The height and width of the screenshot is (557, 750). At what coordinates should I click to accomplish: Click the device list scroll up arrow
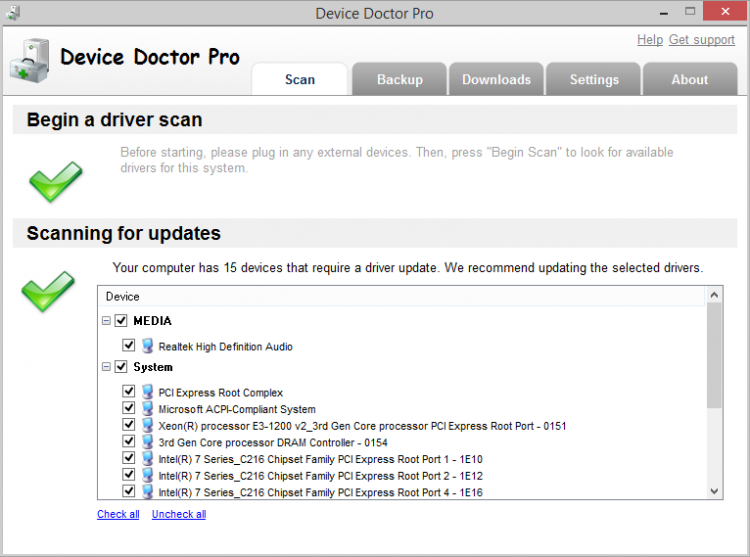(714, 295)
